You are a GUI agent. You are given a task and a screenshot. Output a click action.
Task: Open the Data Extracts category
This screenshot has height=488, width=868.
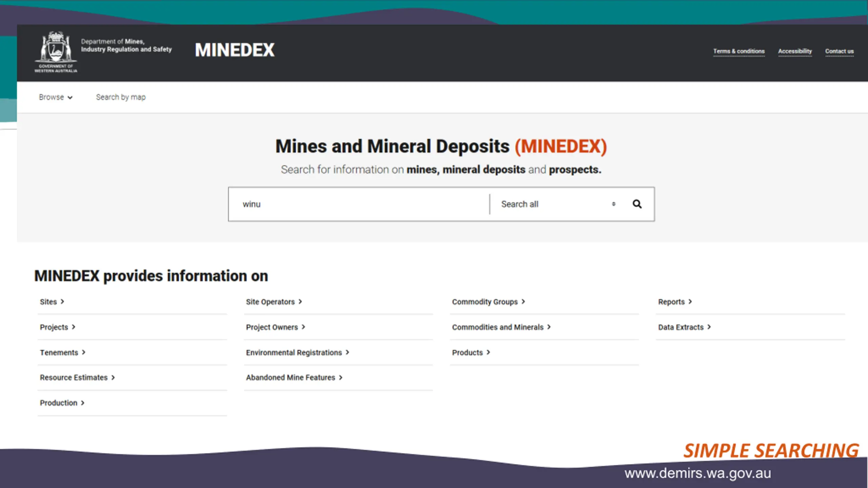[x=684, y=327]
